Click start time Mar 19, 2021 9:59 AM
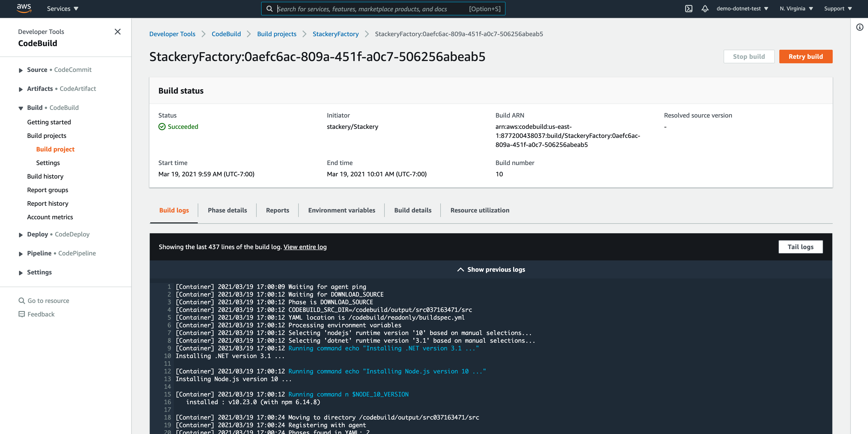 point(206,174)
